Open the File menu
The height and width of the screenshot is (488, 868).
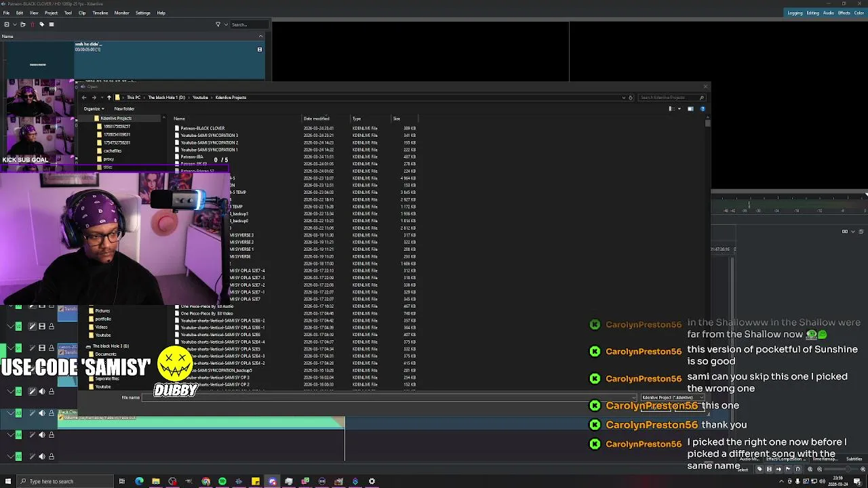click(7, 13)
